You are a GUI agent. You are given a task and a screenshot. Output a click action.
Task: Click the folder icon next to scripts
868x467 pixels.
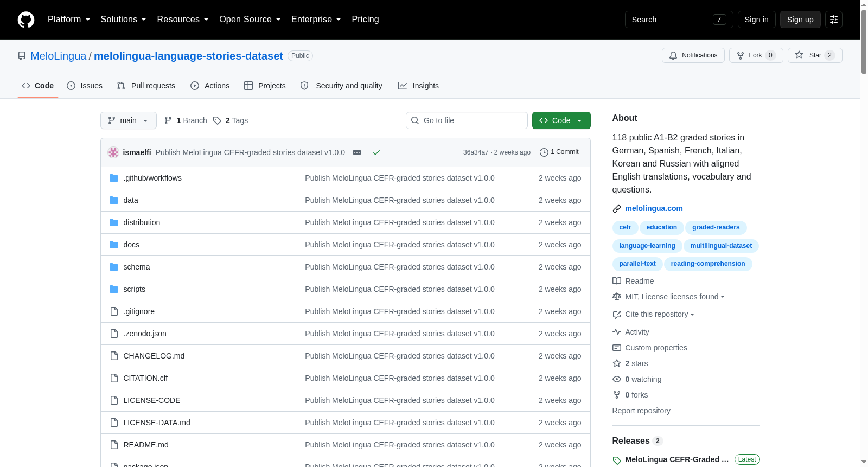pos(114,289)
